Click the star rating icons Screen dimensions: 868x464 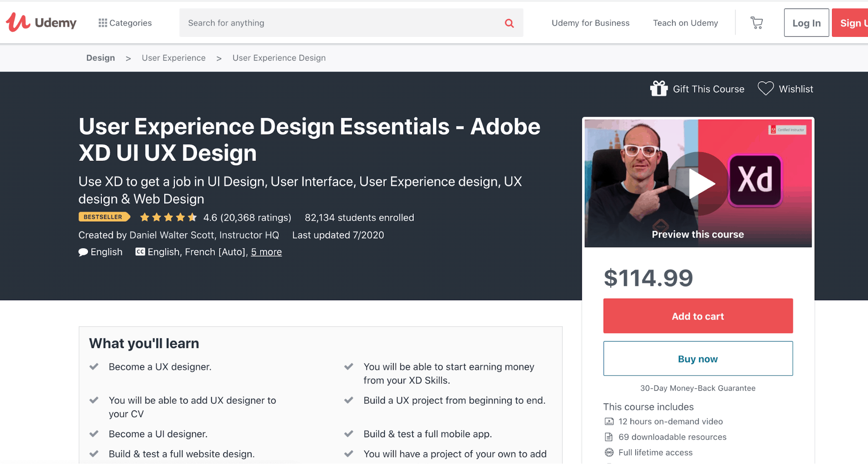[168, 217]
